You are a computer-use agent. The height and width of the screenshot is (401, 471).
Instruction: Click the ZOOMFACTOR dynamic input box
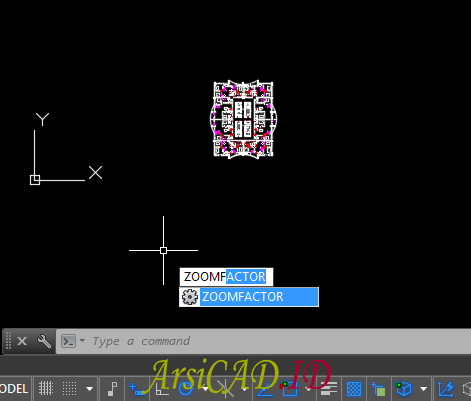[x=226, y=277]
